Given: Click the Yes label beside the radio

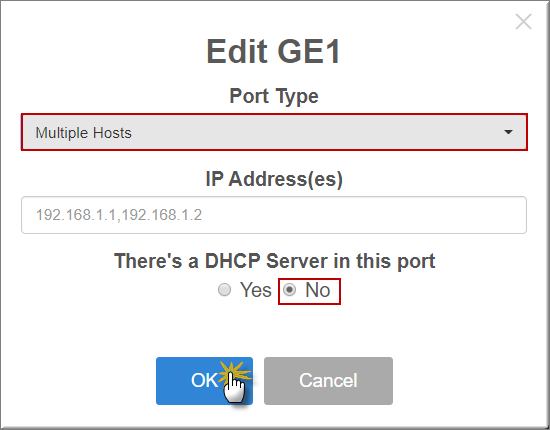Looking at the screenshot, I should (256, 290).
